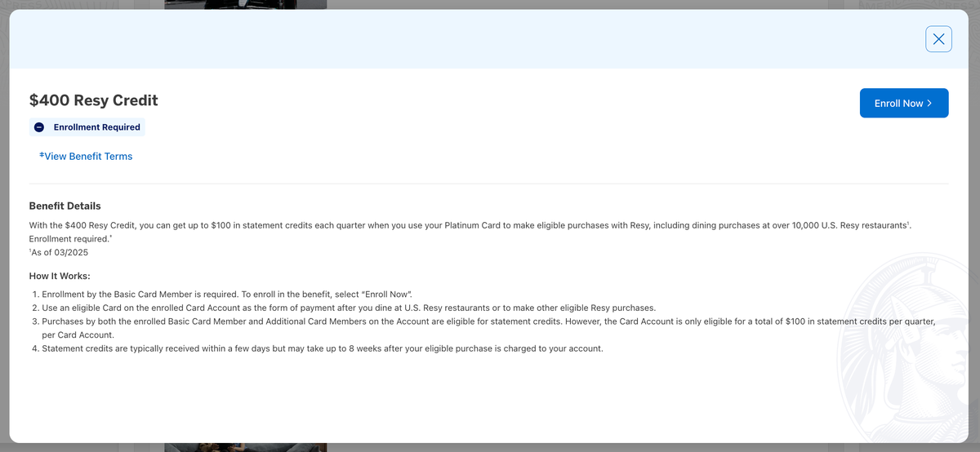Click the light blue dialog header banner

465,39
